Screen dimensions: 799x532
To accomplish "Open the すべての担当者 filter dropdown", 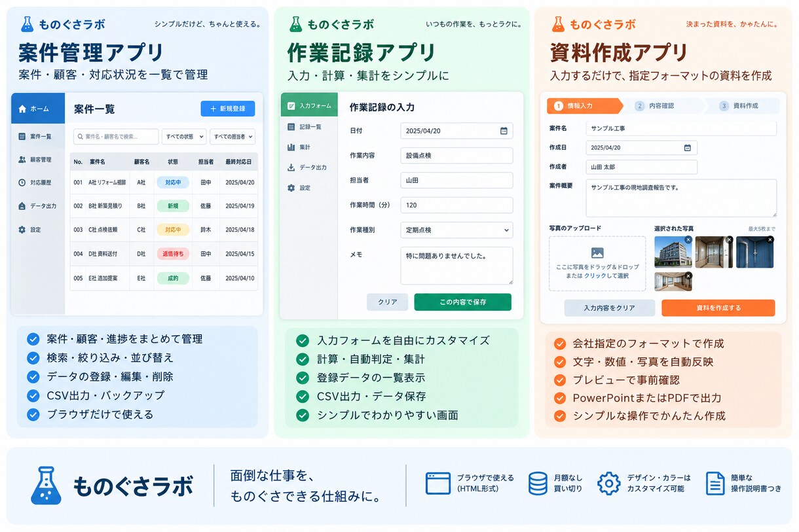I will (232, 137).
